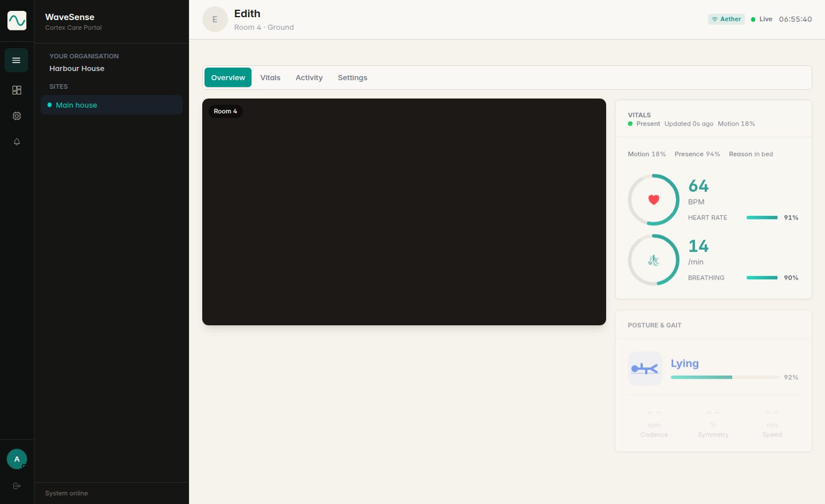Click the POSTURE & GAIT heading

point(655,325)
